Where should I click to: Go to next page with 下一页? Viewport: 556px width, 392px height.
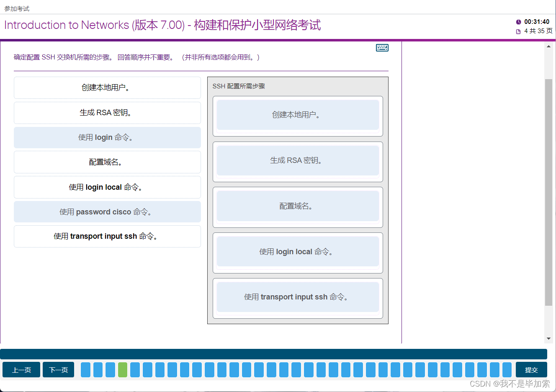[58, 370]
